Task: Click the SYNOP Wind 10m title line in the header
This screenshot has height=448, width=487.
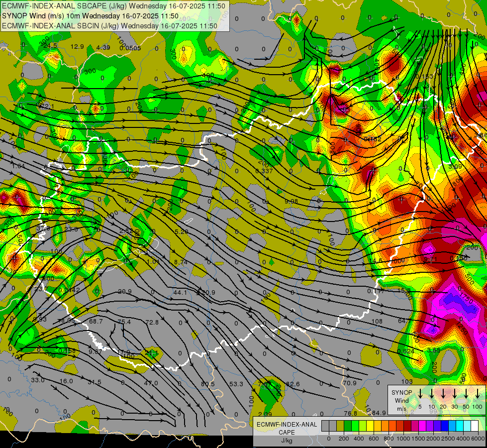Action: [x=90, y=16]
